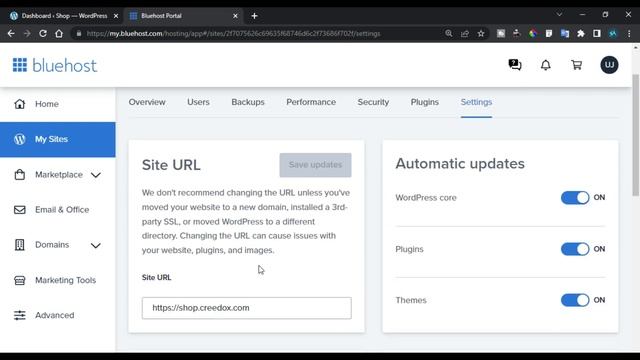Click the Advanced sliders icon
The height and width of the screenshot is (360, 640).
[x=20, y=315]
